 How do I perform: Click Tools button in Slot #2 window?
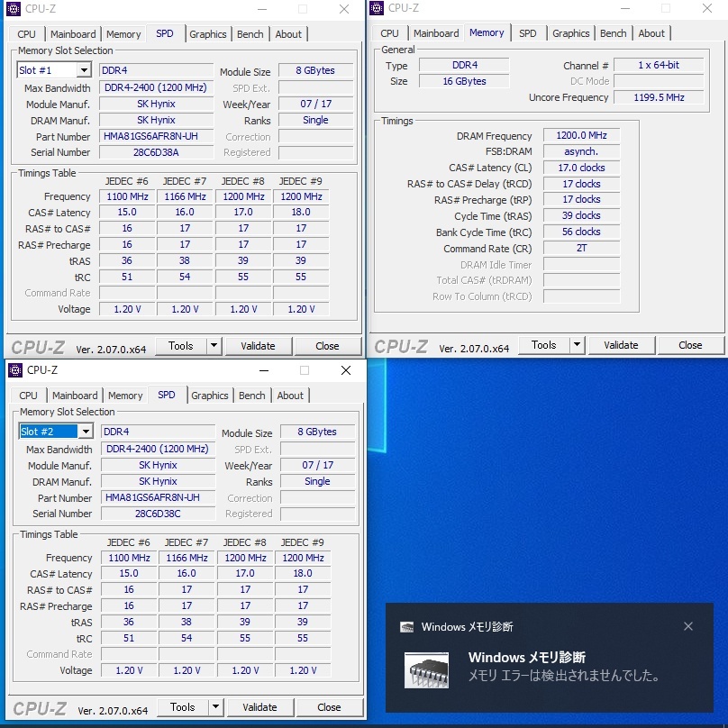point(183,706)
